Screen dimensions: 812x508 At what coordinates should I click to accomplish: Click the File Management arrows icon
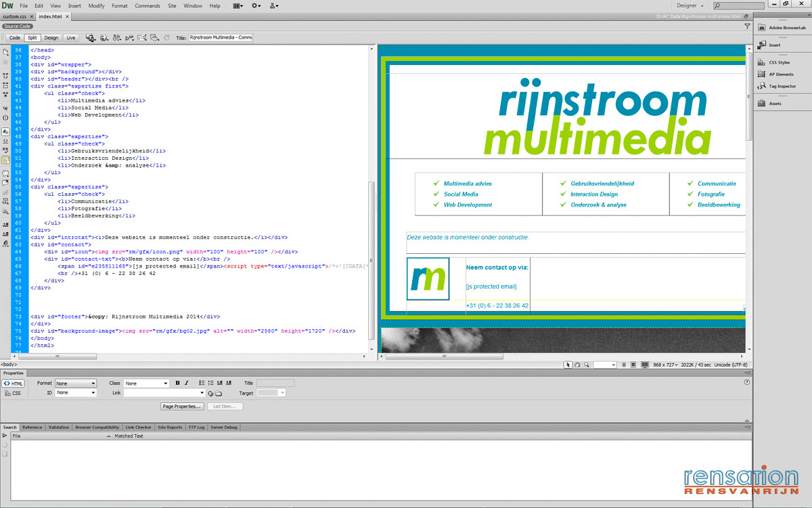(x=117, y=37)
